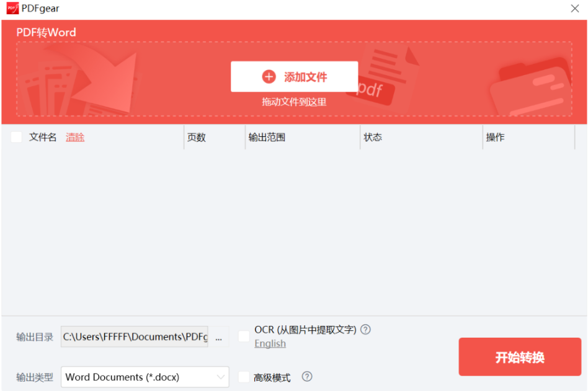Click the 输出类型 label
Image resolution: width=588 pixels, height=391 pixels.
click(35, 377)
